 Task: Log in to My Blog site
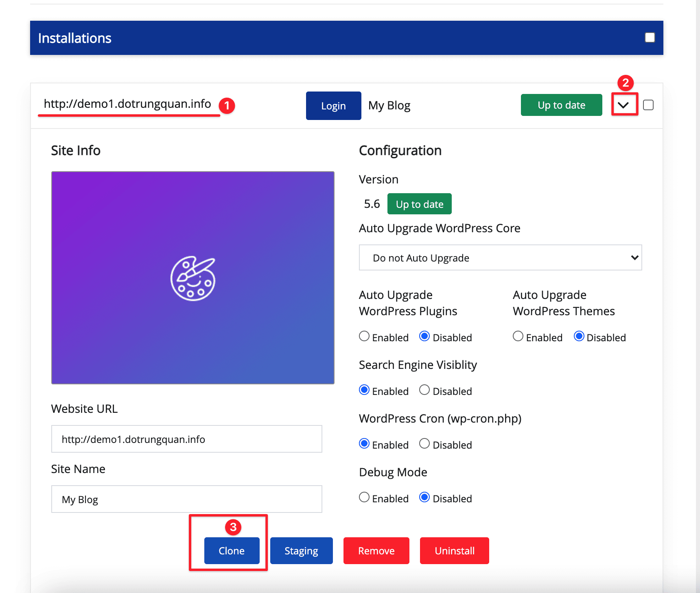333,106
